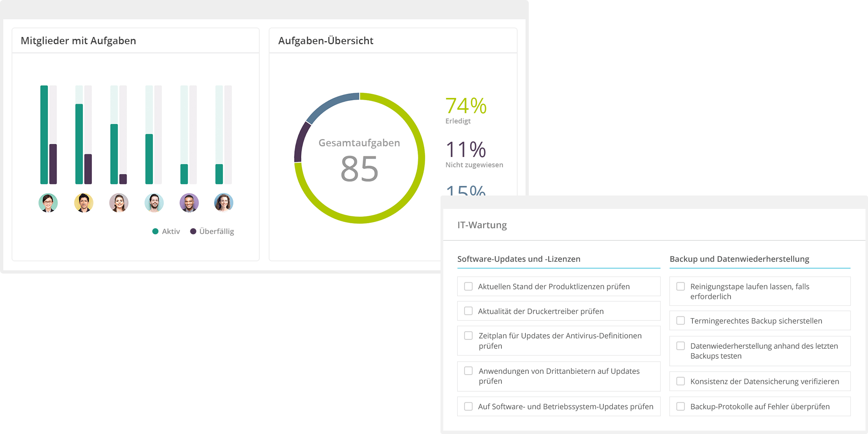Open the "Software-Updates und -Lizenzen" section
This screenshot has height=434, width=868.
pyautogui.click(x=519, y=259)
